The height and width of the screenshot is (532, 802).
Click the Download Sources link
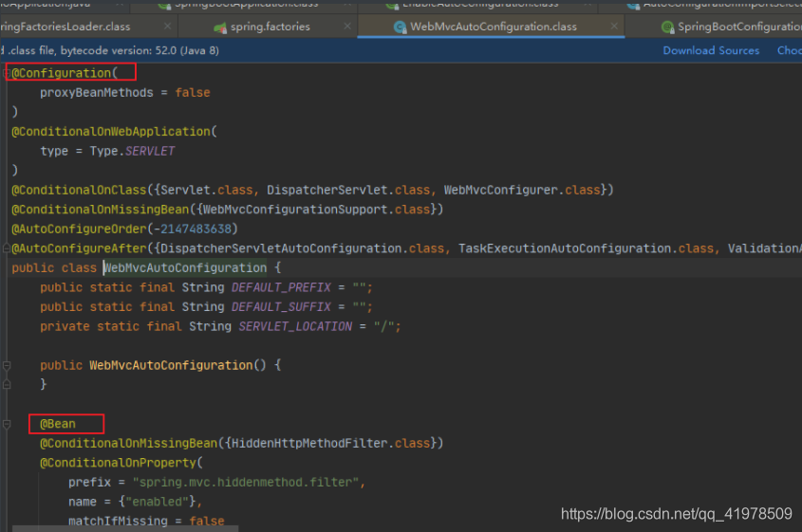pyautogui.click(x=711, y=50)
